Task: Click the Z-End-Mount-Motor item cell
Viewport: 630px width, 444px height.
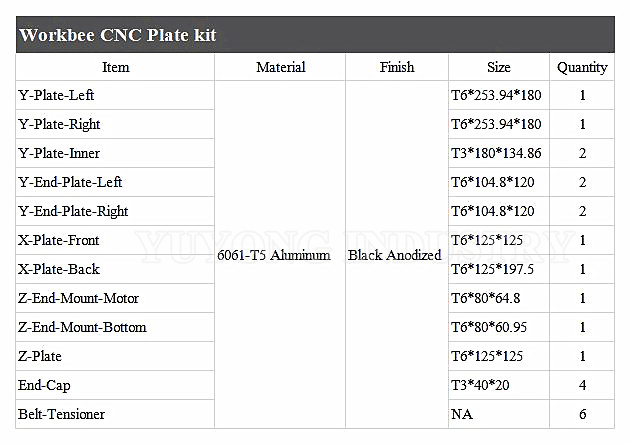Action: (x=115, y=298)
